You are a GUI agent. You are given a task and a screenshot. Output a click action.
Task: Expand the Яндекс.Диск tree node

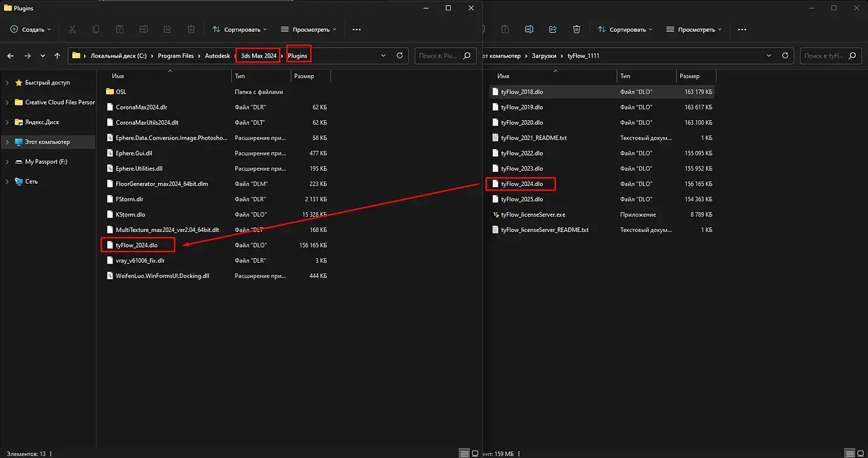[7, 122]
